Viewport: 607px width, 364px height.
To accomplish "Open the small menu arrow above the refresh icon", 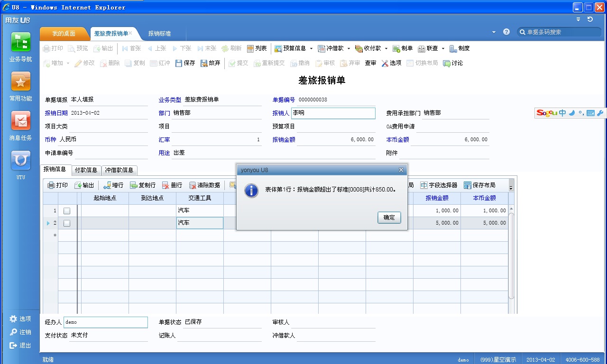I will [578, 19].
